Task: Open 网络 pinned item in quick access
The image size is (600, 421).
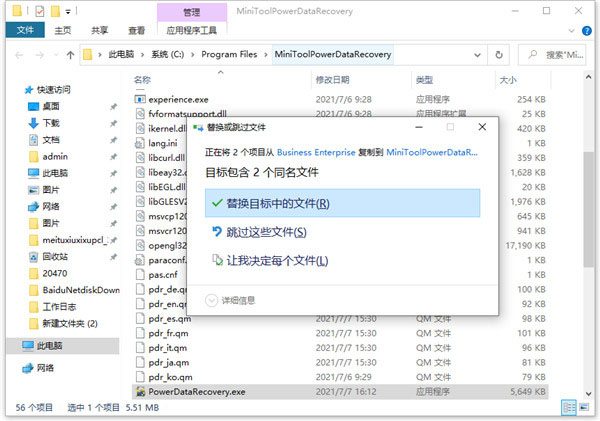Action: [x=51, y=206]
